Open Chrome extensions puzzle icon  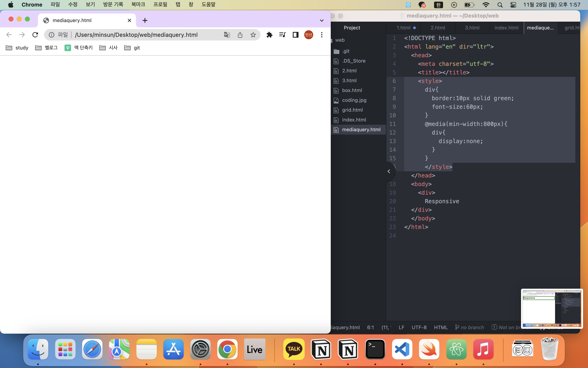coord(269,35)
